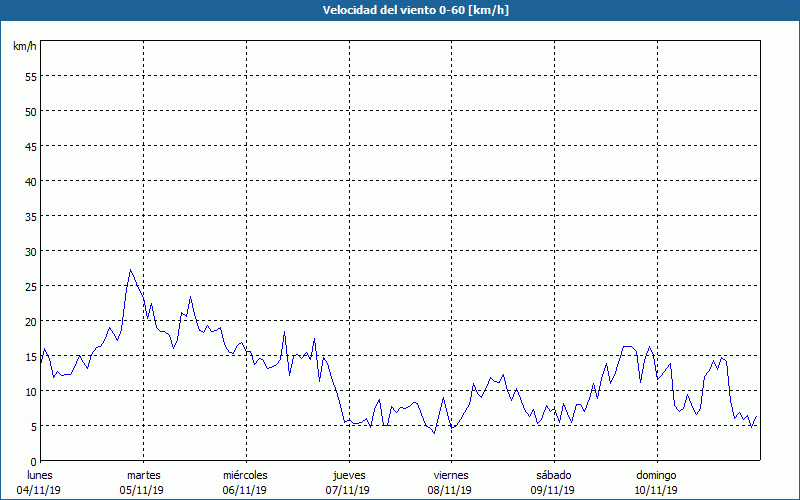Click the 'miércoles' day label
Screen dimensions: 800x500
pyautogui.click(x=245, y=475)
